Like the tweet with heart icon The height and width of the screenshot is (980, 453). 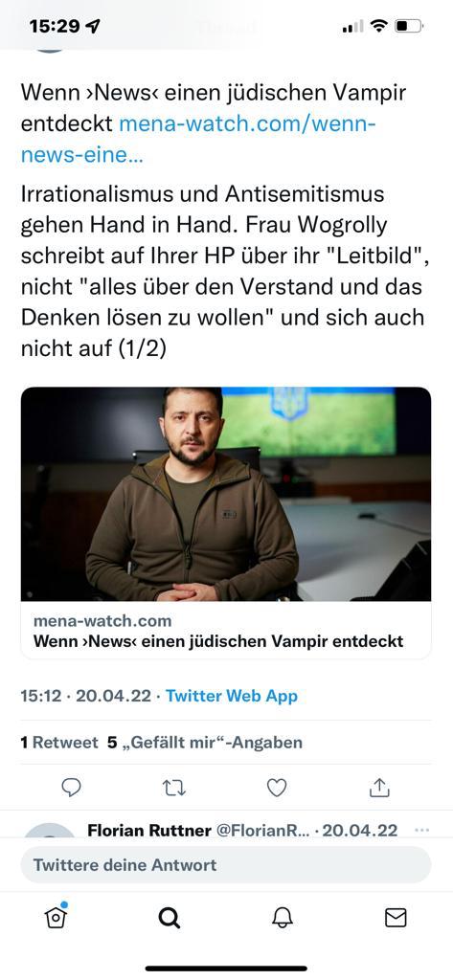coord(277,788)
